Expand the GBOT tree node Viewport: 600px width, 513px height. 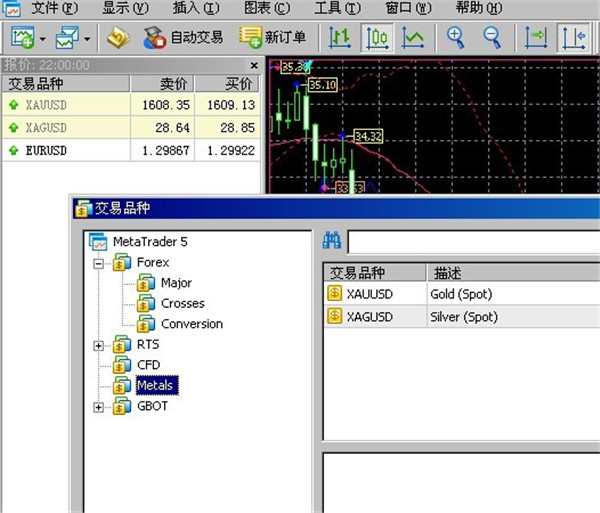(99, 407)
